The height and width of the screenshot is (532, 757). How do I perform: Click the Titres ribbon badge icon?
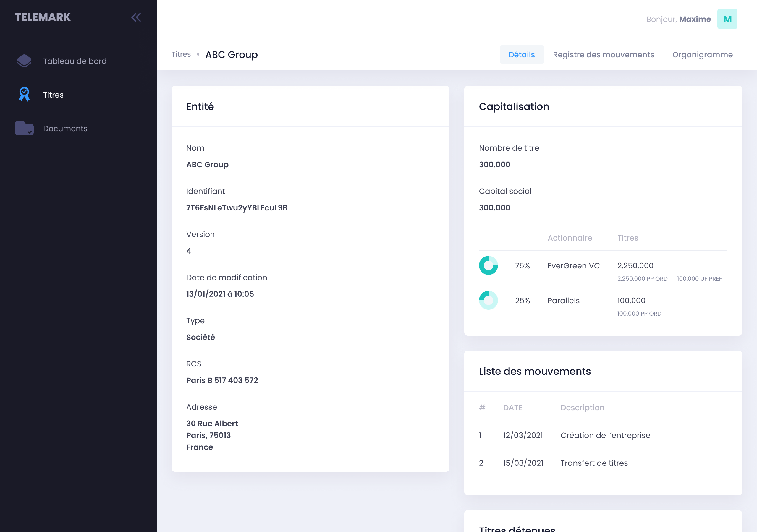click(24, 95)
